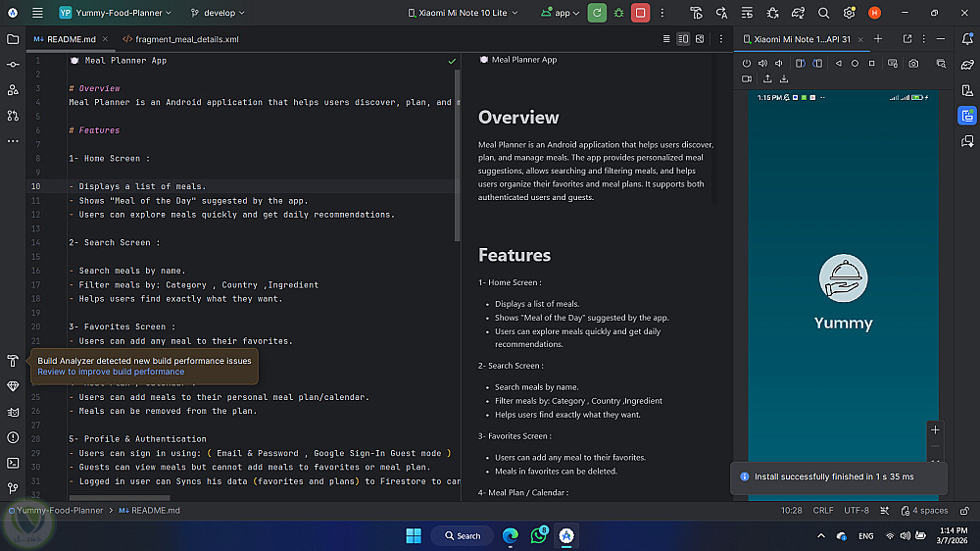Click Review to improve build performance link
Image resolution: width=980 pixels, height=551 pixels.
point(111,372)
